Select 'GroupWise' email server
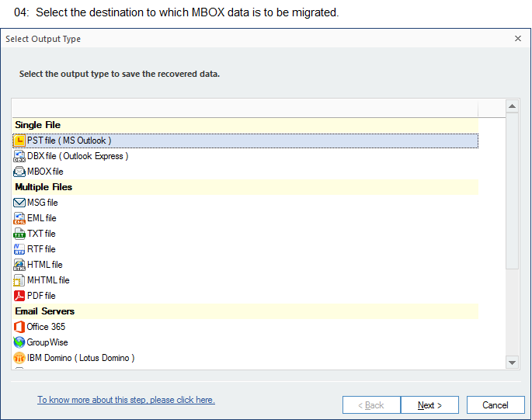 click(x=245, y=342)
